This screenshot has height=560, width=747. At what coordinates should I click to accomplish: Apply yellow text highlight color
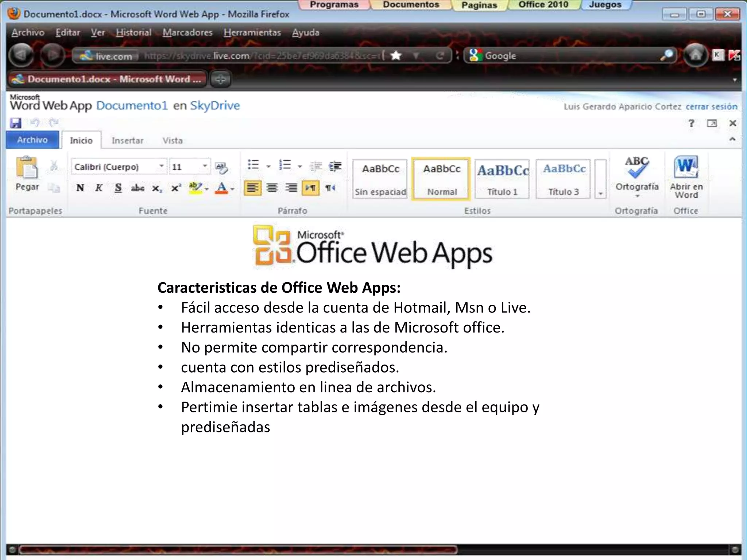tap(196, 188)
